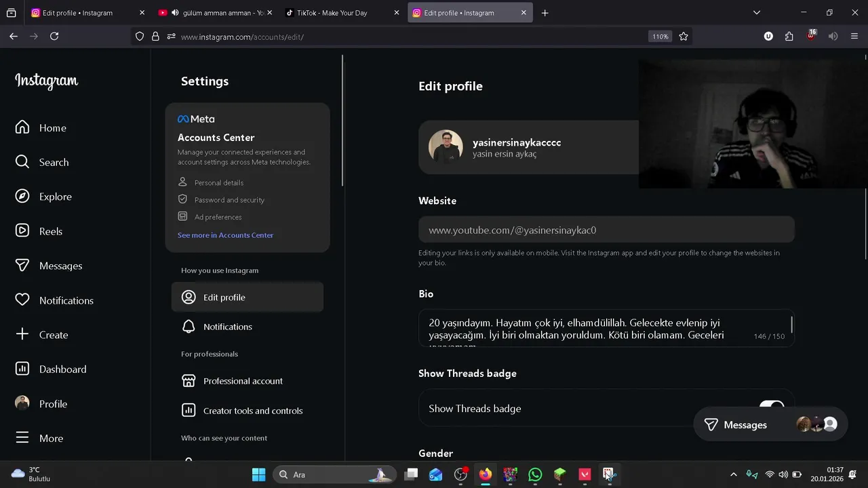Open WhatsApp from the taskbar
The width and height of the screenshot is (868, 488).
(535, 474)
